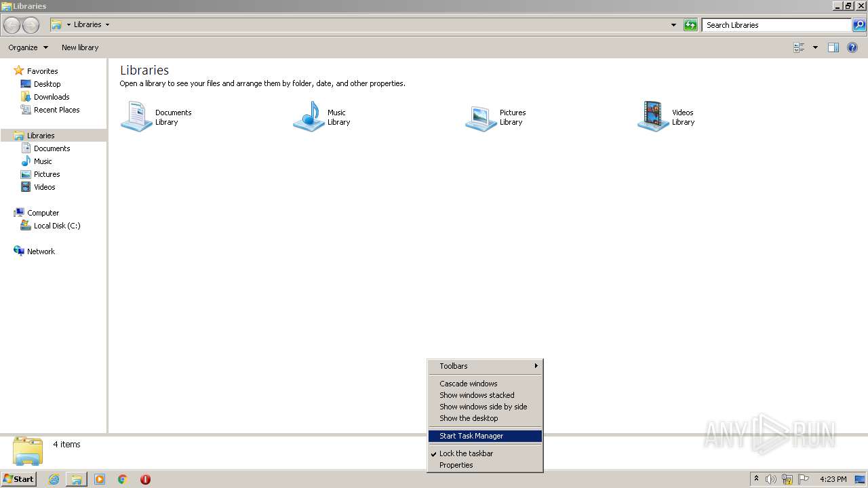Click the volume speaker tray icon
Viewport: 868px width, 488px height.
(x=770, y=479)
